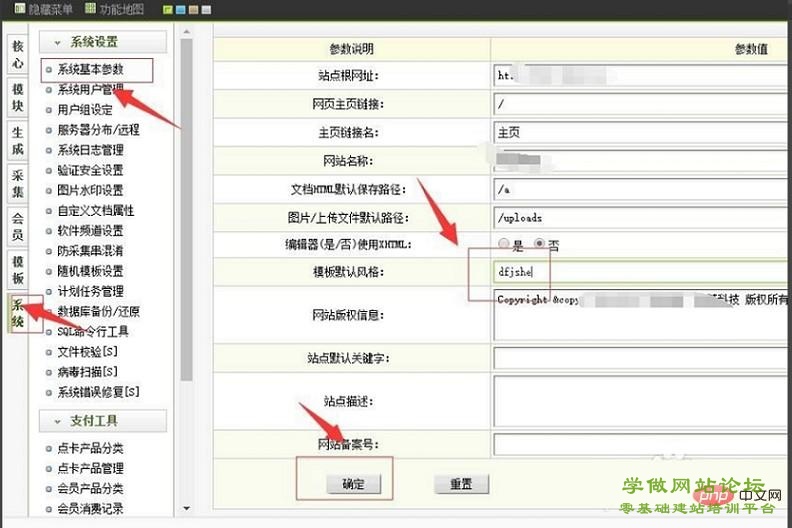Open 系统用户管理 menu item

pos(90,89)
